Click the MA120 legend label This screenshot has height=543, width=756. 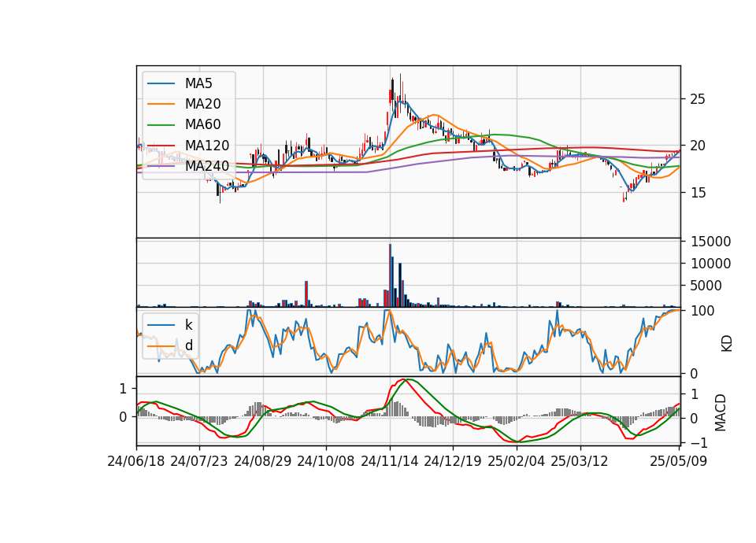(207, 146)
